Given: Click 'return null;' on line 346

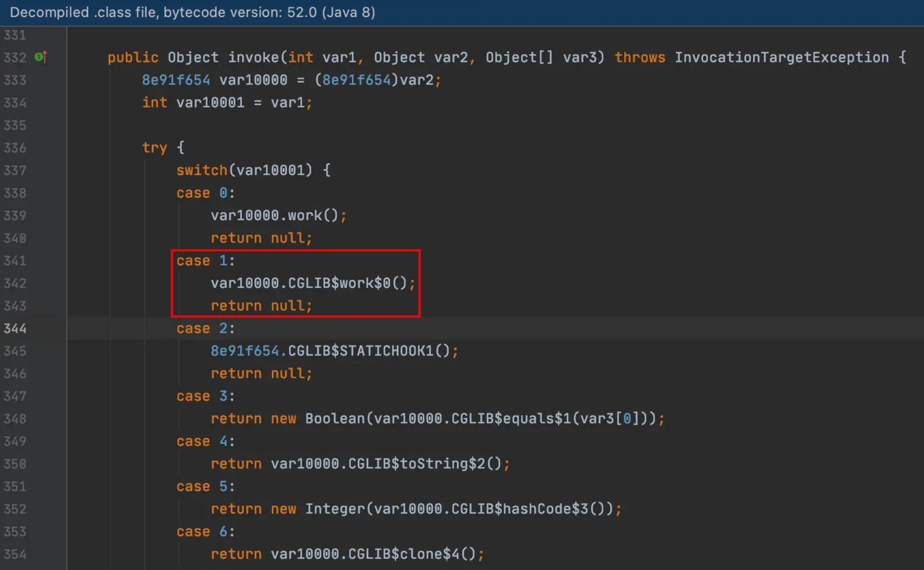Looking at the screenshot, I should (261, 373).
